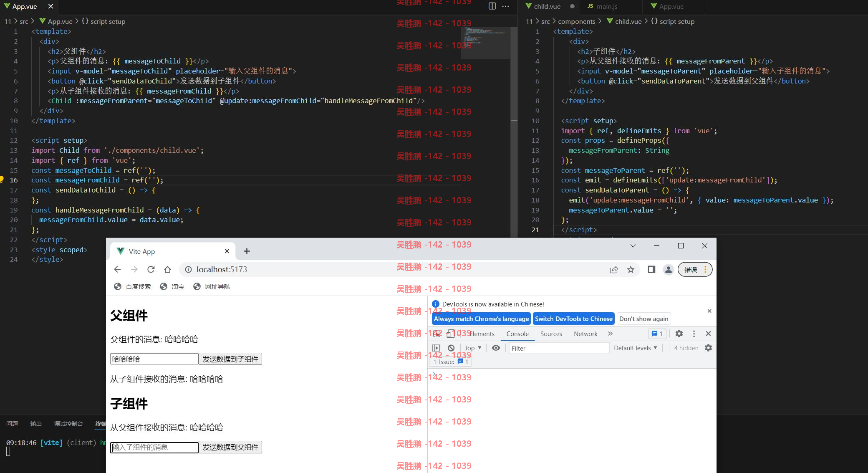
Task: Close the DevTools panel
Action: click(x=708, y=334)
